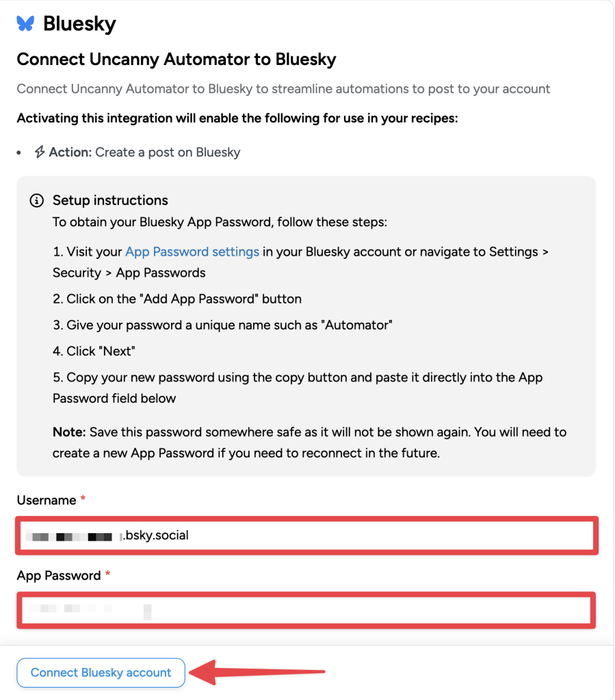The width and height of the screenshot is (615, 700).
Task: Click the bullet point before the Action line
Action: pyautogui.click(x=19, y=152)
